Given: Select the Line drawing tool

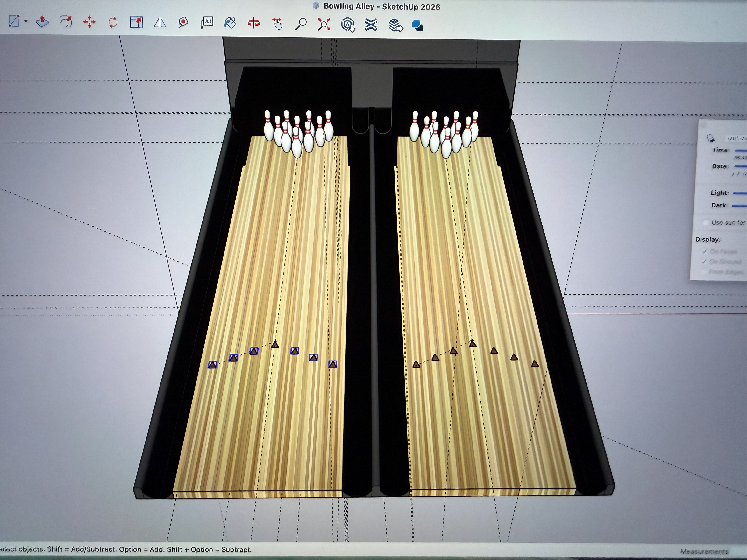Looking at the screenshot, I should tap(13, 21).
